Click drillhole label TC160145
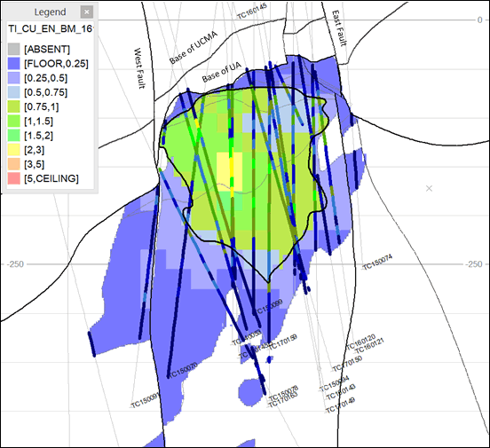This screenshot has height=448, width=490. [x=252, y=12]
